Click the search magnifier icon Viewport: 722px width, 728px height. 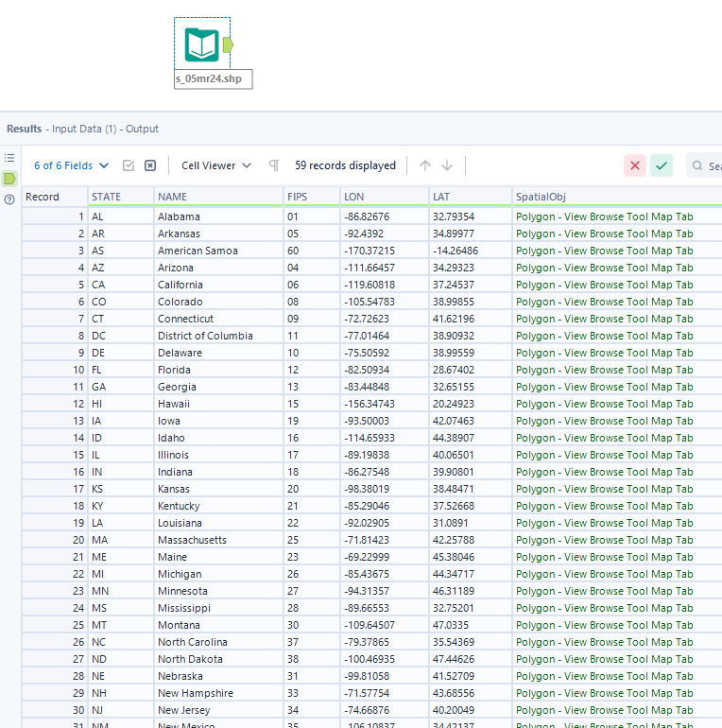click(696, 166)
